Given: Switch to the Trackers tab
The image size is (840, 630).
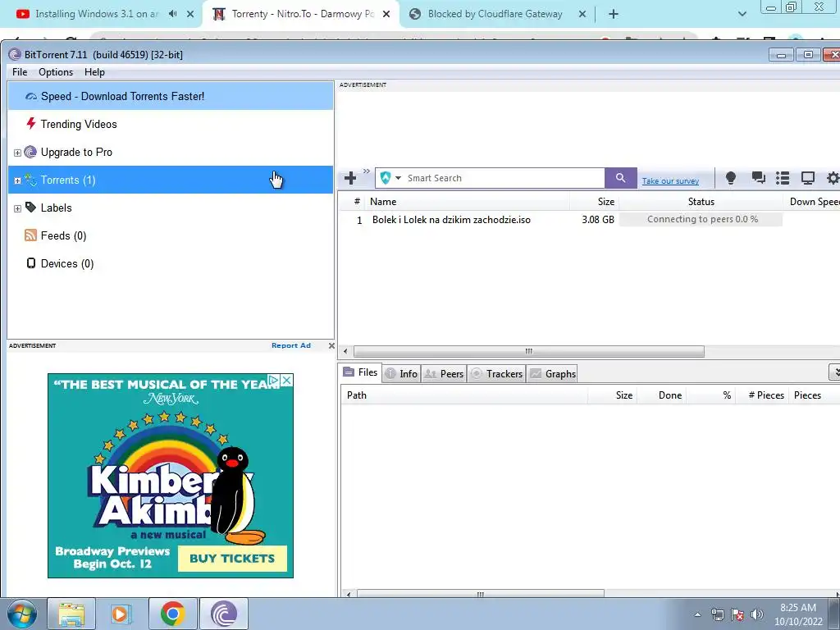Looking at the screenshot, I should [496, 374].
